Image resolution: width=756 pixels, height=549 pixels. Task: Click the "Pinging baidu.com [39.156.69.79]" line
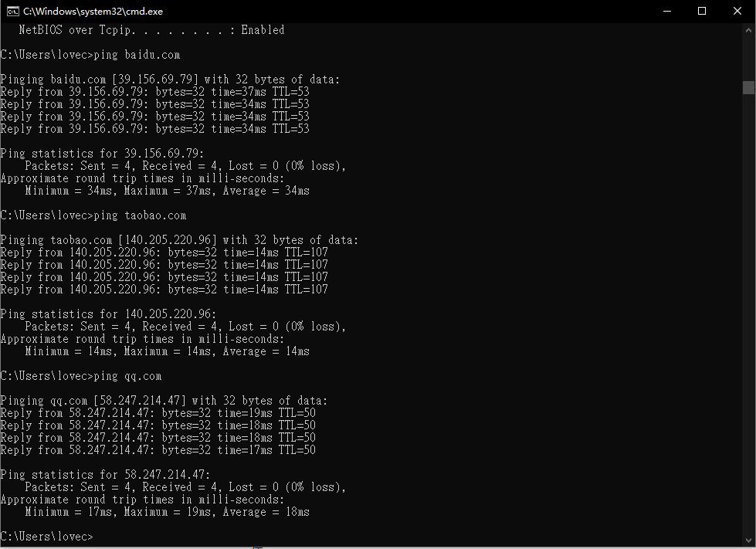coord(170,80)
